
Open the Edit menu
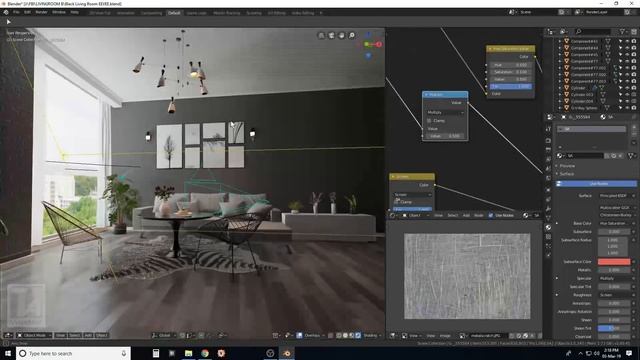(27, 12)
